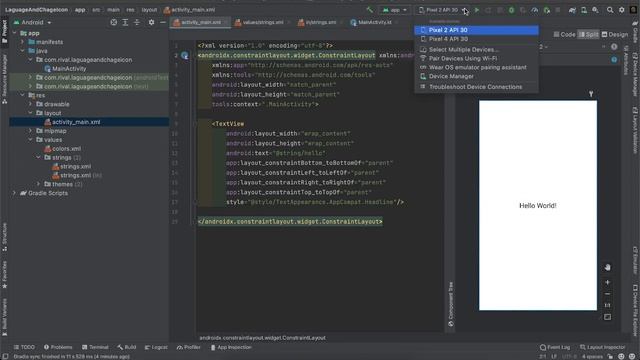Viewport: 640px width, 360px height.
Task: Open the SDK Manager toolbar icon
Action: coord(596,10)
